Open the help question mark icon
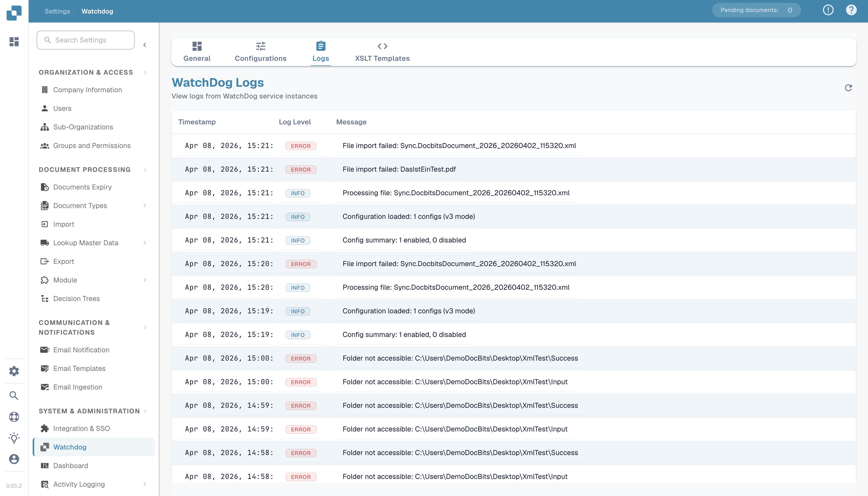Image resolution: width=868 pixels, height=496 pixels. click(851, 10)
